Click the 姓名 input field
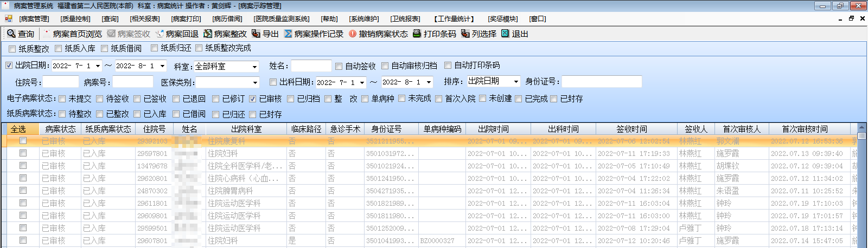This screenshot has width=868, height=248. [x=311, y=66]
